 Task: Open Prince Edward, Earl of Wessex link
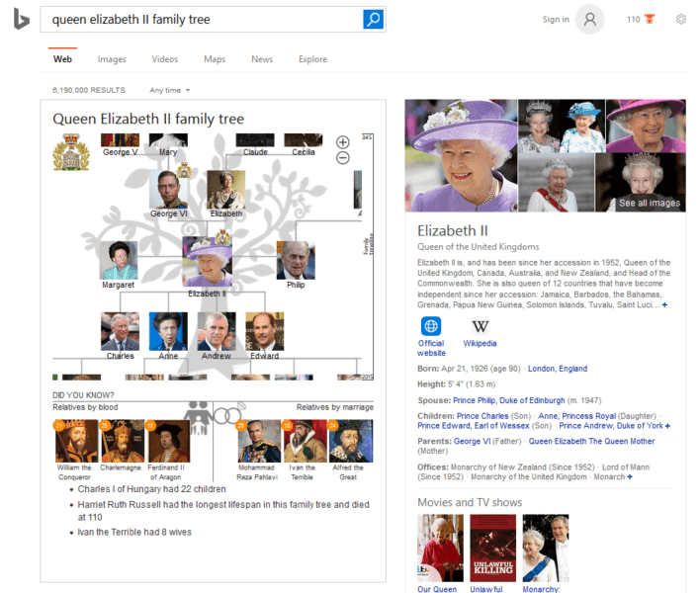pyautogui.click(x=474, y=426)
